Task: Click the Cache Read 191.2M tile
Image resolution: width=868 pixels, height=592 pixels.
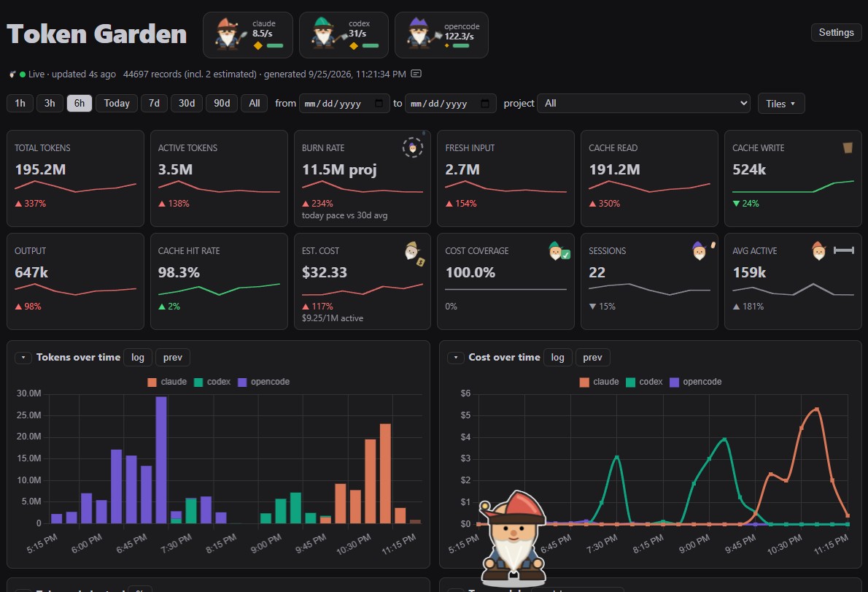Action: (649, 178)
